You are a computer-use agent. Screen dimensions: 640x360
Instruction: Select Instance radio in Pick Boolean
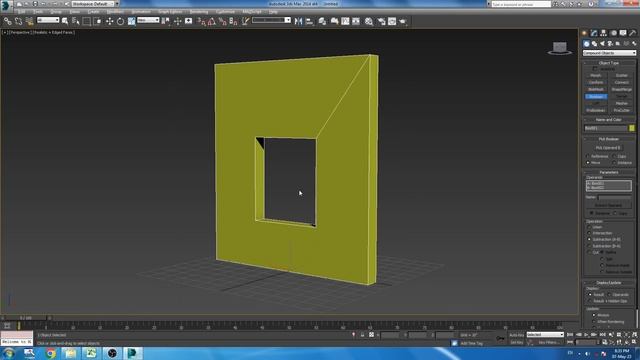(x=614, y=163)
